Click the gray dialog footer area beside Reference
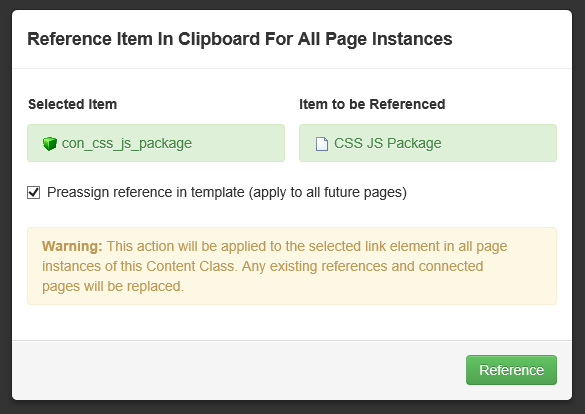Image resolution: width=585 pixels, height=414 pixels. tap(239, 370)
